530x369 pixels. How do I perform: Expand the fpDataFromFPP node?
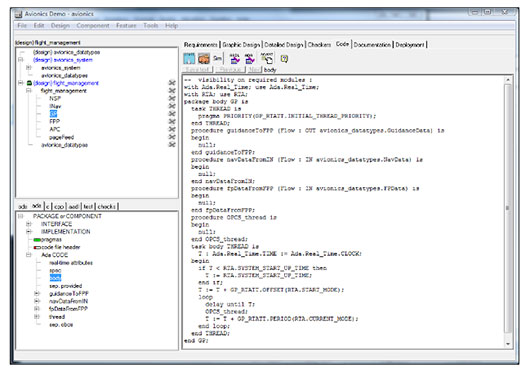pyautogui.click(x=37, y=309)
